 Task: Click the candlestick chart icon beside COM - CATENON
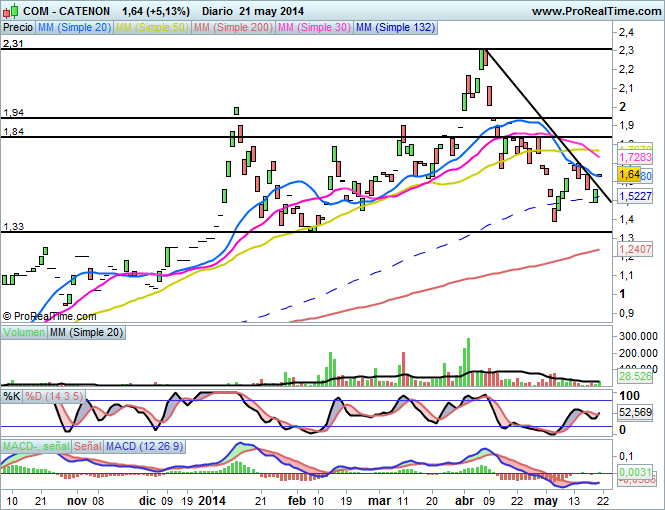coord(10,10)
